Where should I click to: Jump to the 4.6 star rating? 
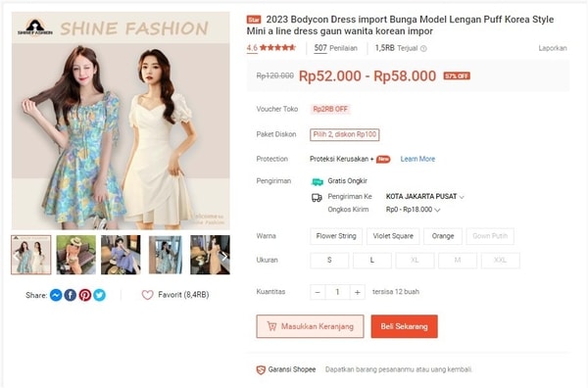click(270, 48)
